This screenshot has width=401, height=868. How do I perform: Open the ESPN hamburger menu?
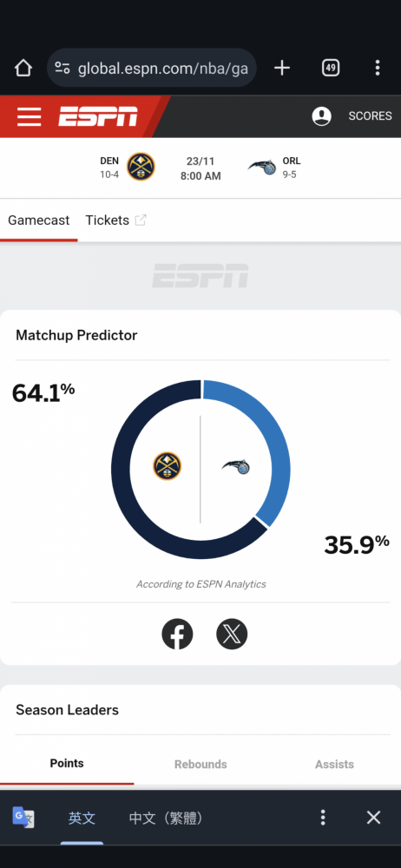tap(29, 117)
